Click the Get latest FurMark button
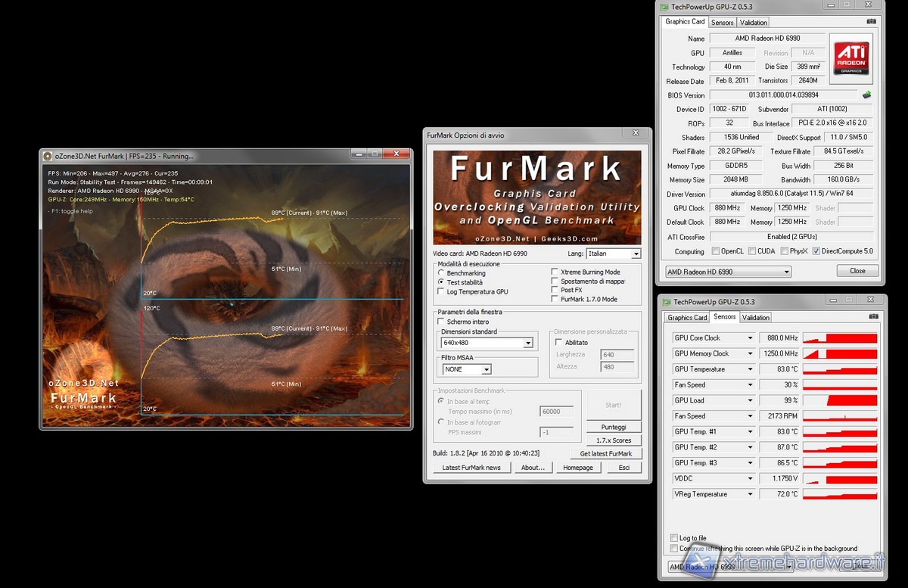908x588 pixels. click(605, 453)
